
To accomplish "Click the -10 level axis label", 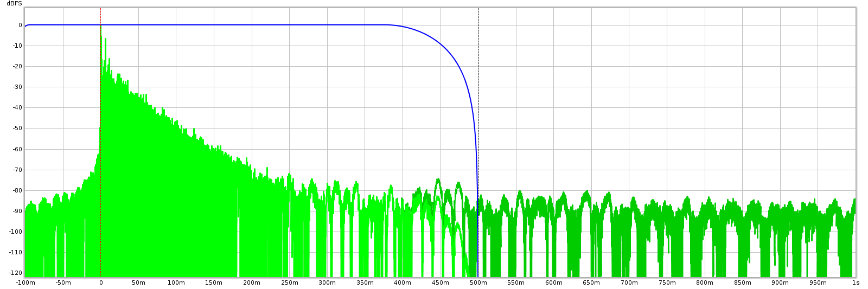I will pyautogui.click(x=17, y=46).
